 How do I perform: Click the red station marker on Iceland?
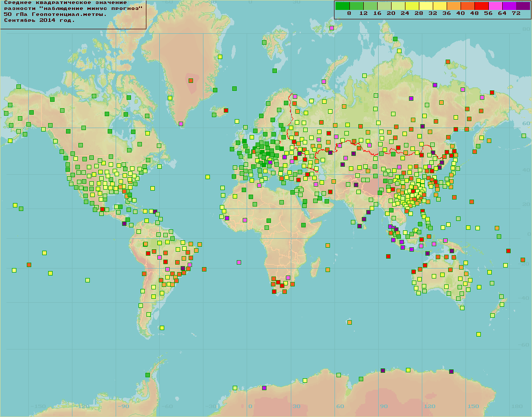pyautogui.click(x=226, y=111)
